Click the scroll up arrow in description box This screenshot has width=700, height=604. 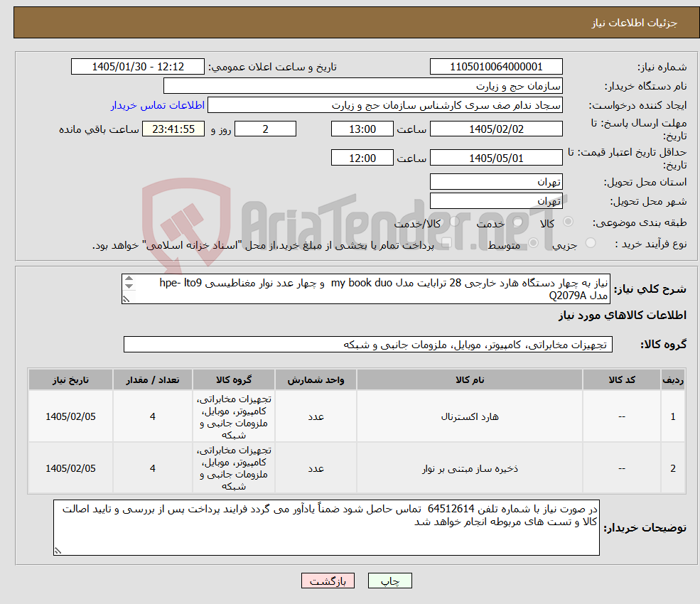click(x=129, y=279)
